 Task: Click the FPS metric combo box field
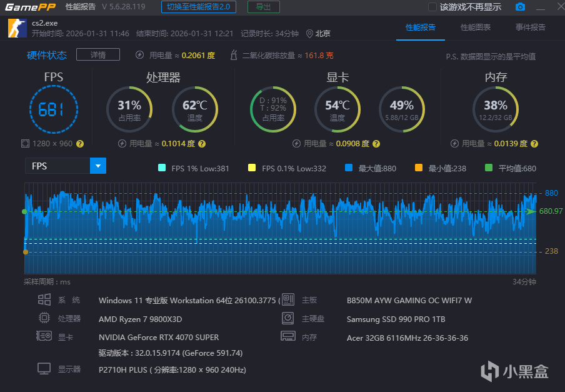tap(66, 166)
